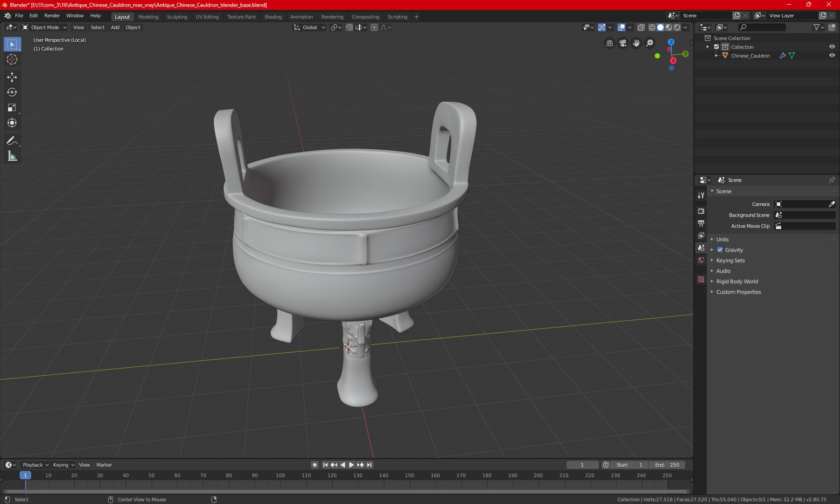The height and width of the screenshot is (504, 840).
Task: Toggle auto keying record button
Action: pyautogui.click(x=315, y=465)
